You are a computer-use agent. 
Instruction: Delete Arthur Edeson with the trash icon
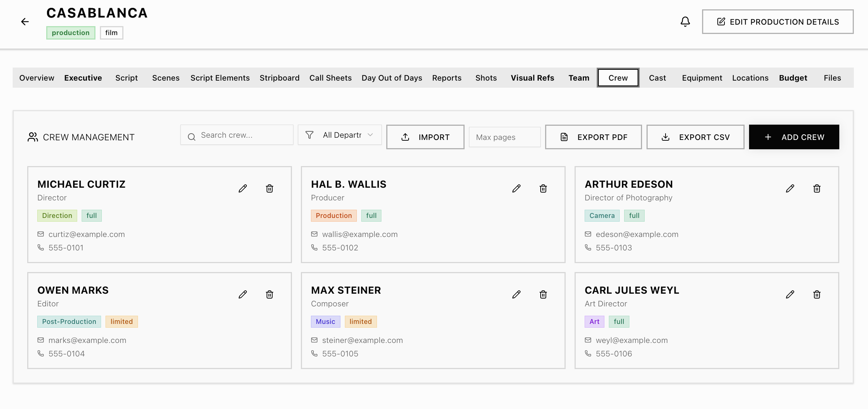[817, 188]
